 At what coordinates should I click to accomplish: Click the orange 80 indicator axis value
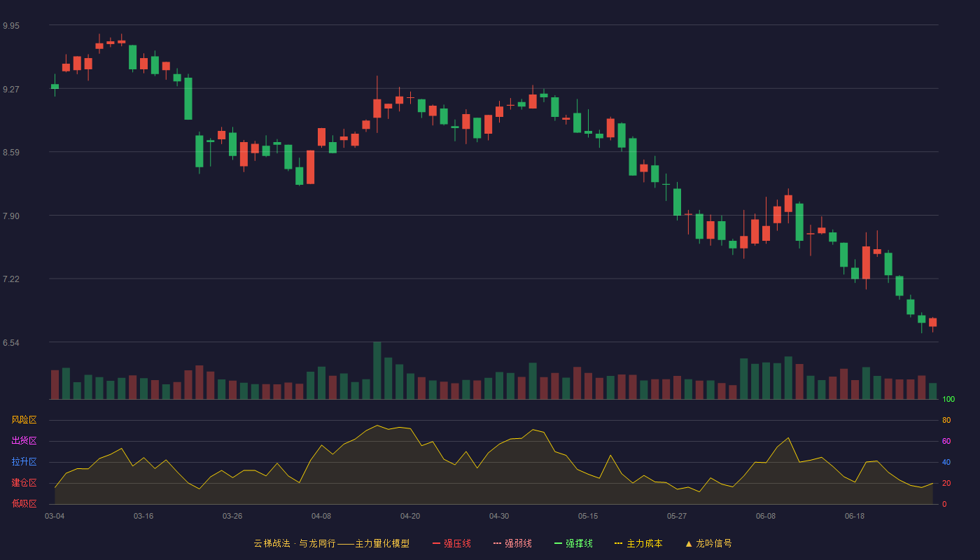pos(946,421)
